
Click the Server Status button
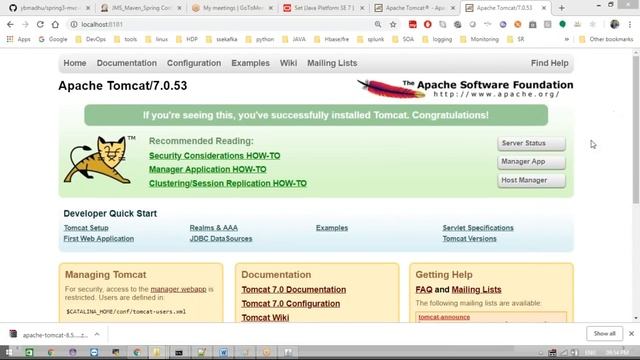click(x=531, y=143)
